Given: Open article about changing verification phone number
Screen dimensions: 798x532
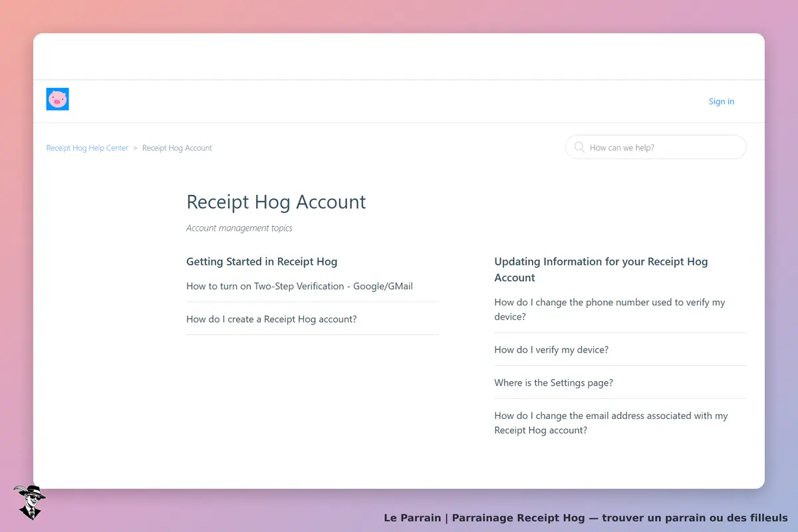Looking at the screenshot, I should point(610,309).
